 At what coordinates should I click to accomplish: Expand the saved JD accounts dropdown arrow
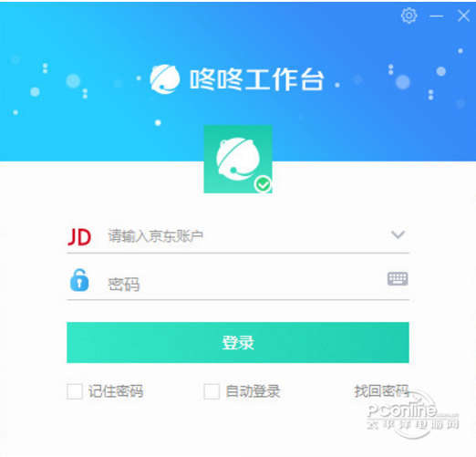click(x=398, y=234)
